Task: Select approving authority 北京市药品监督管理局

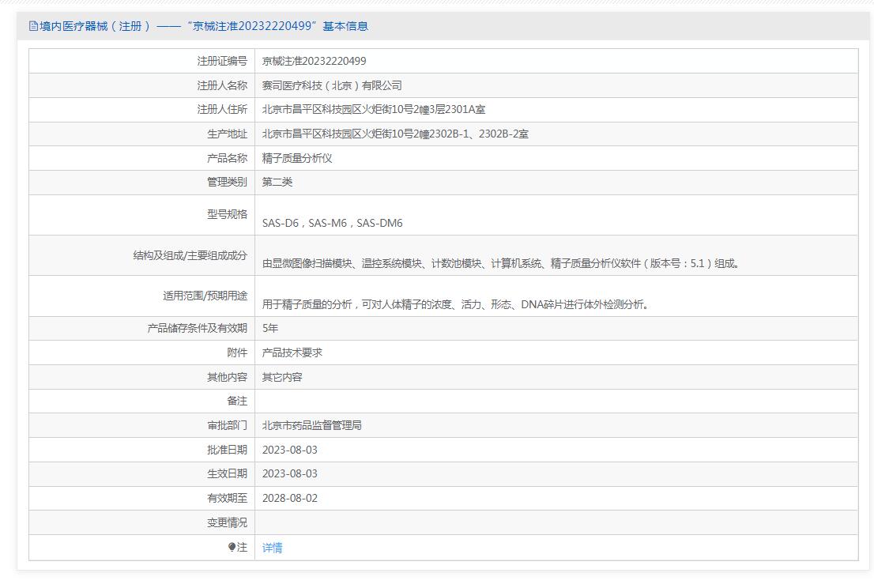Action: tap(311, 426)
